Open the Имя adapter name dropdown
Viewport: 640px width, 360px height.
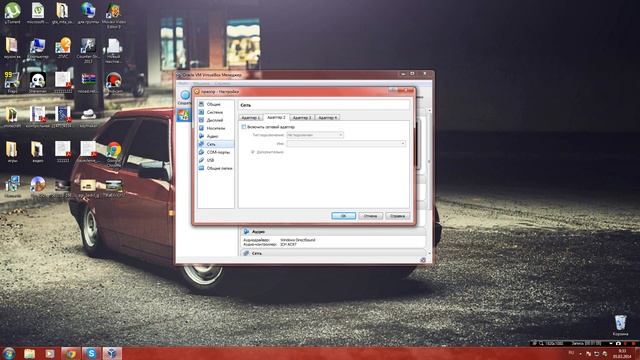click(x=346, y=144)
